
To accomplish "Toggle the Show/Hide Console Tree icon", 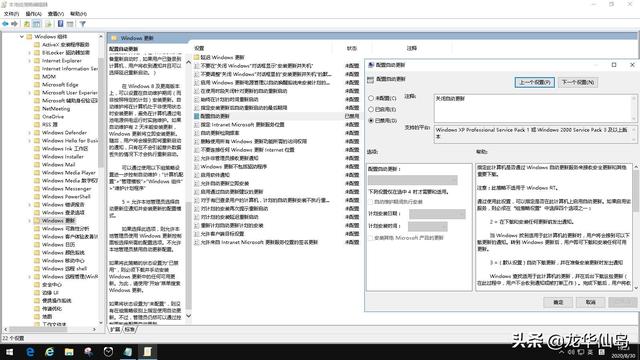I will (x=37, y=24).
